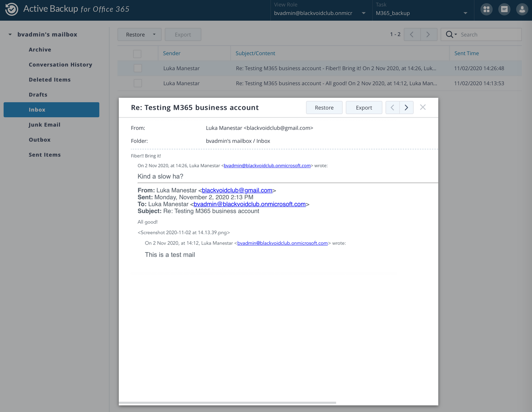Check the 'All good!' email row
Viewport: 532px width, 412px height.
click(138, 83)
